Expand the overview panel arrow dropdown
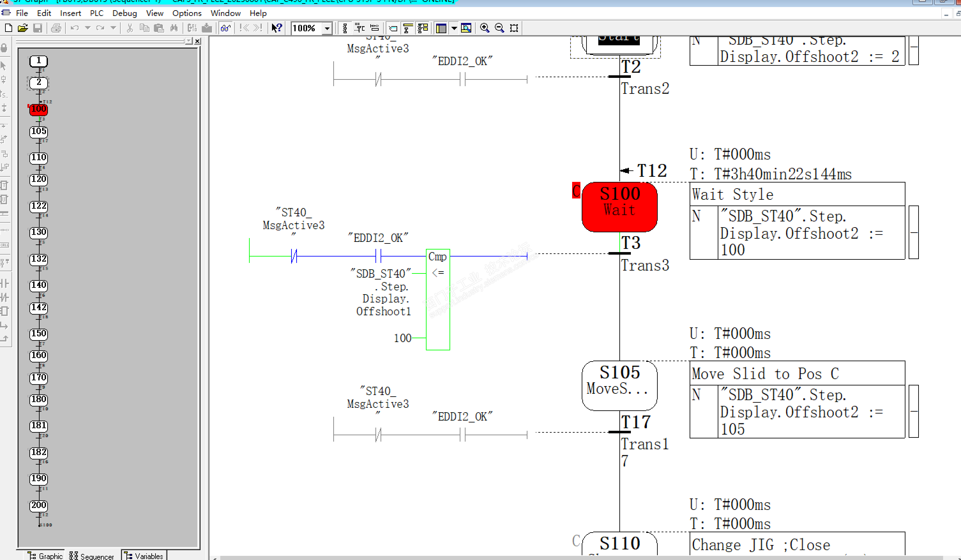The width and height of the screenshot is (961, 560). pyautogui.click(x=454, y=28)
